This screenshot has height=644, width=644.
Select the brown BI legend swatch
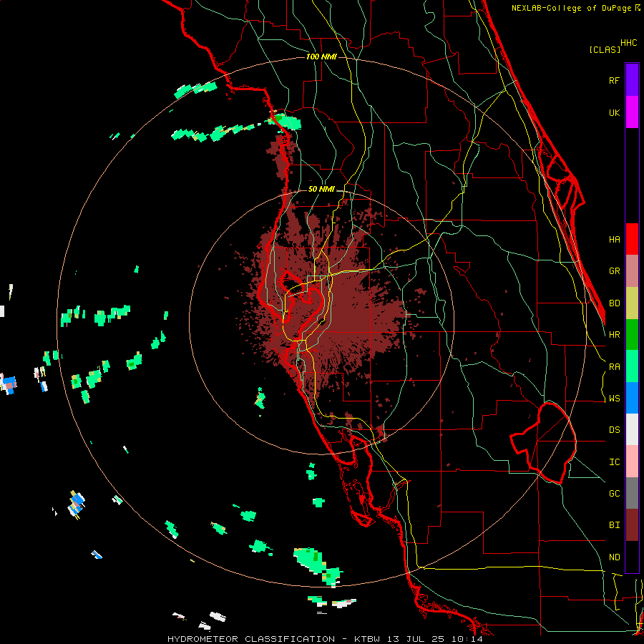pyautogui.click(x=632, y=525)
